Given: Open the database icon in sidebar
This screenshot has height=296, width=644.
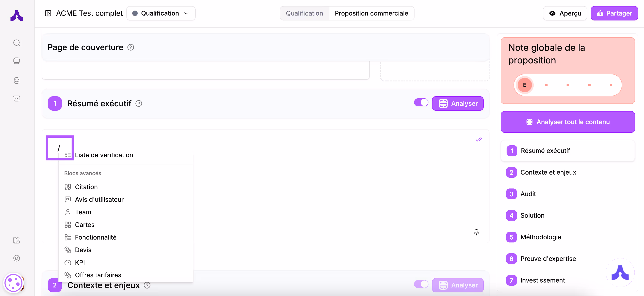Looking at the screenshot, I should click(16, 80).
